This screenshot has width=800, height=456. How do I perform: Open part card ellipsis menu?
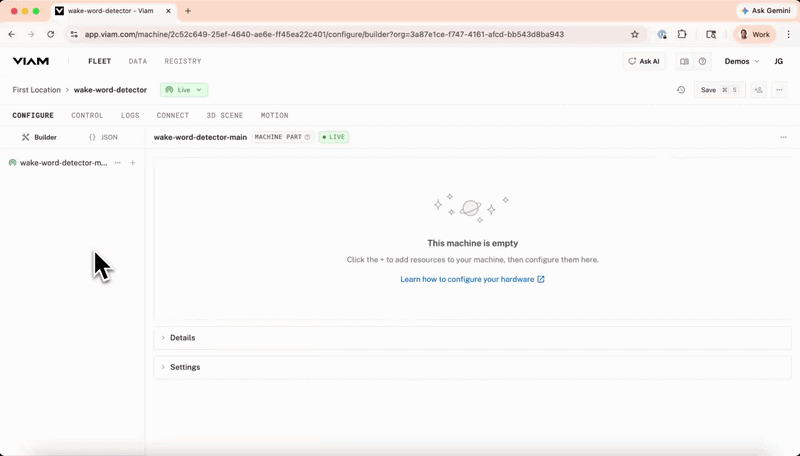point(783,137)
